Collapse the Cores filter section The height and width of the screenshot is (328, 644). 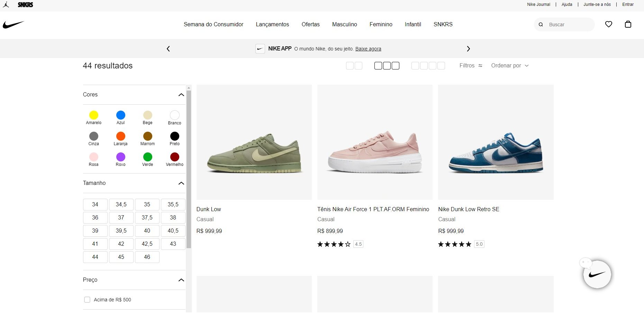tap(181, 95)
